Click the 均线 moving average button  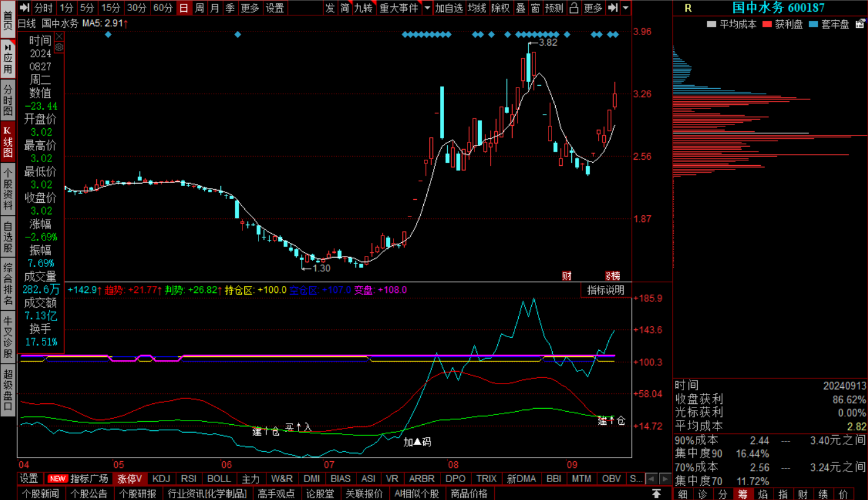coord(477,8)
